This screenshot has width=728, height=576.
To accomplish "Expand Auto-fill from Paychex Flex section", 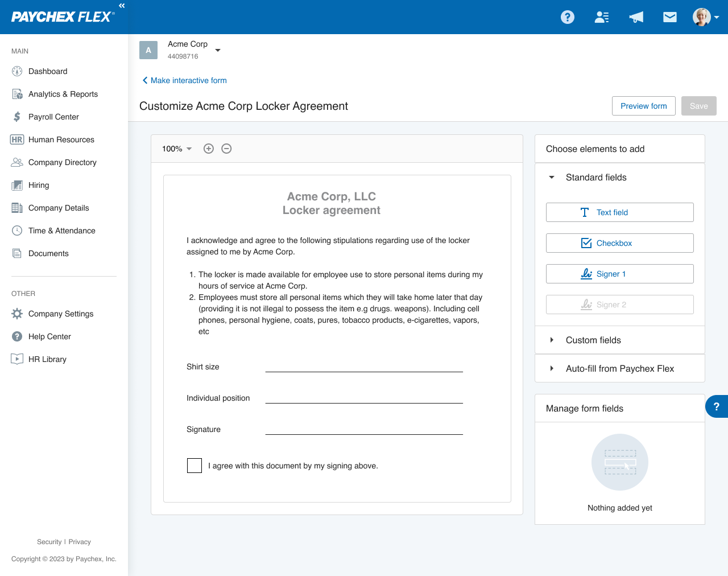I will pos(620,368).
